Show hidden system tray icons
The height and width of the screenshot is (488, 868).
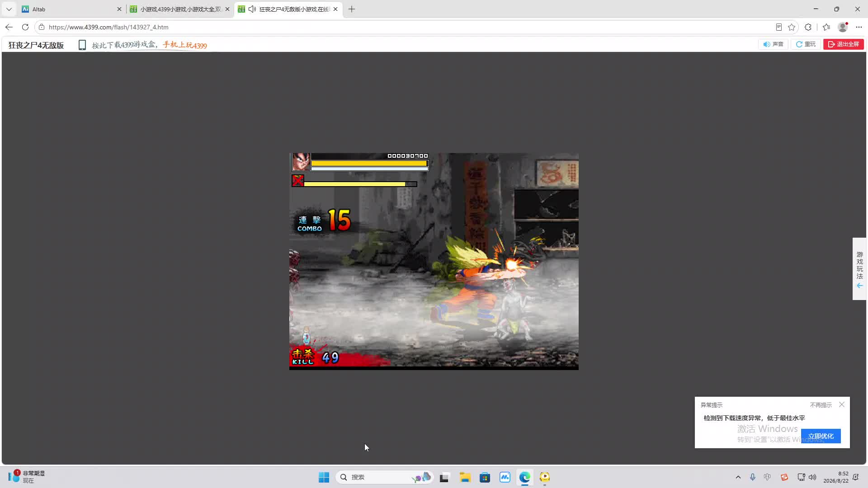[738, 477]
